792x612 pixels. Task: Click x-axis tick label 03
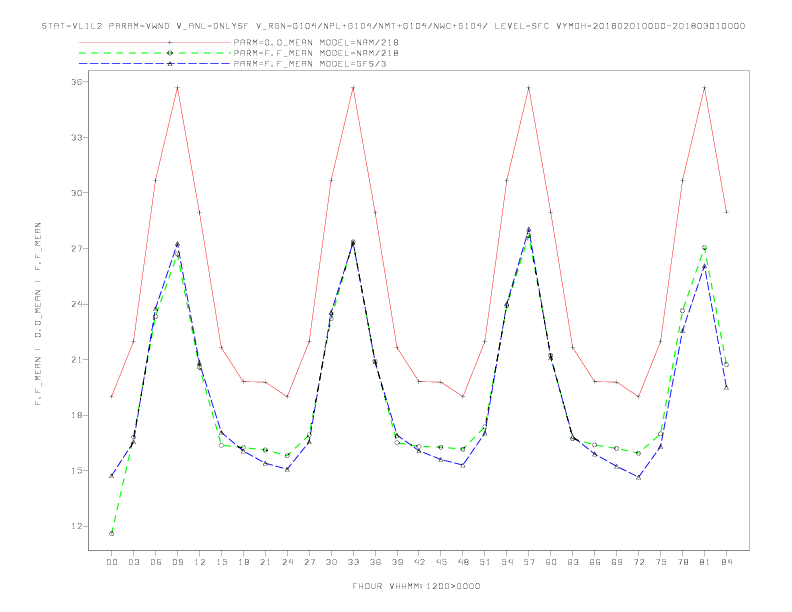point(133,562)
